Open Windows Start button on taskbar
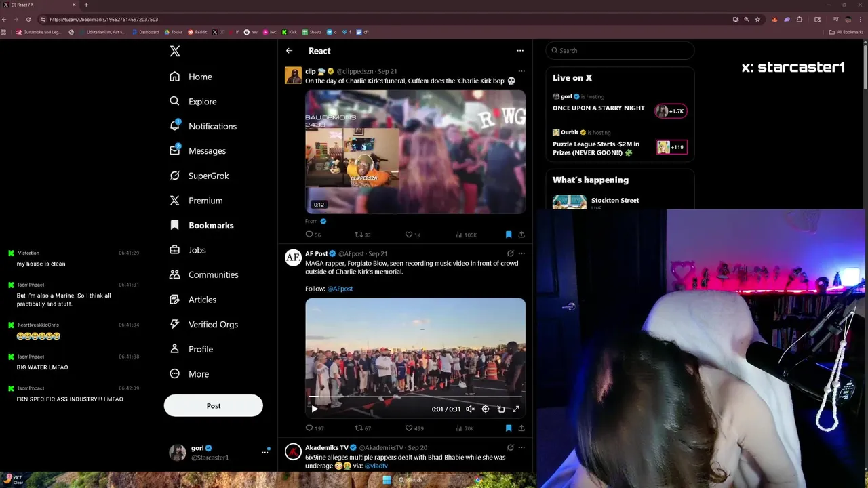This screenshot has width=868, height=488. pyautogui.click(x=387, y=480)
